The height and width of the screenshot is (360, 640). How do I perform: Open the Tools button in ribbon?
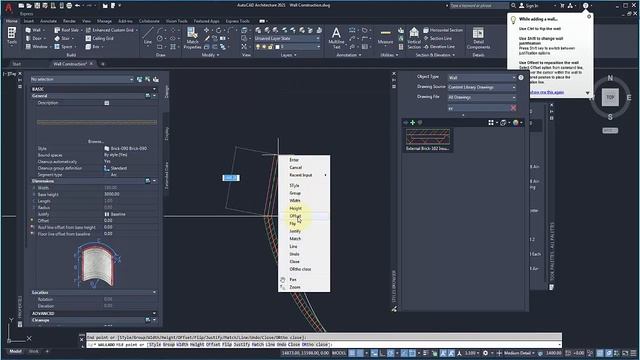point(12,37)
